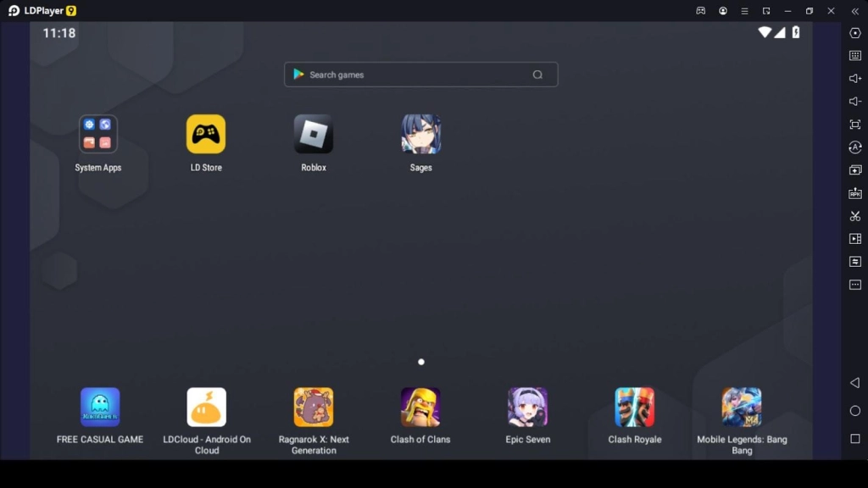Minimize the LDPlayer window
Viewport: 868px width, 488px height.
[x=787, y=10]
